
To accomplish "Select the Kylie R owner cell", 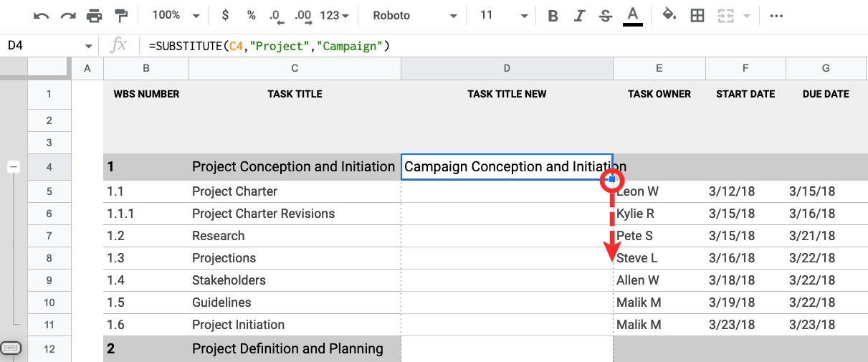I will tap(659, 214).
